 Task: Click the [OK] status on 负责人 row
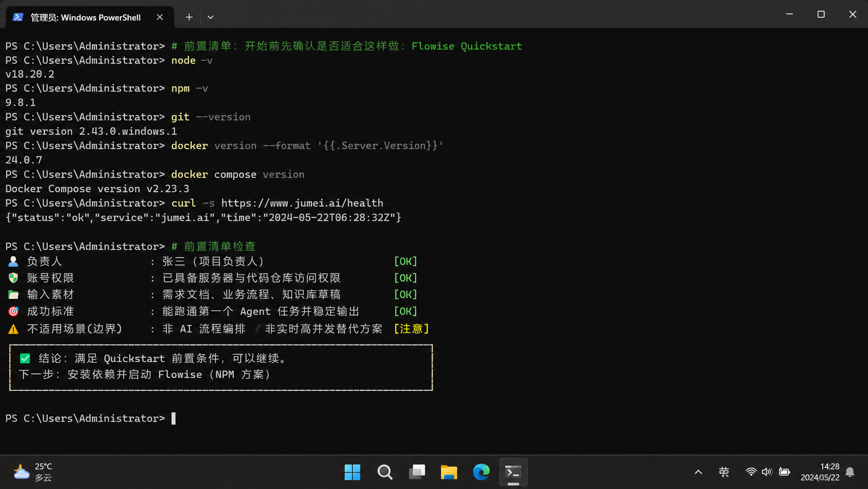[405, 261]
